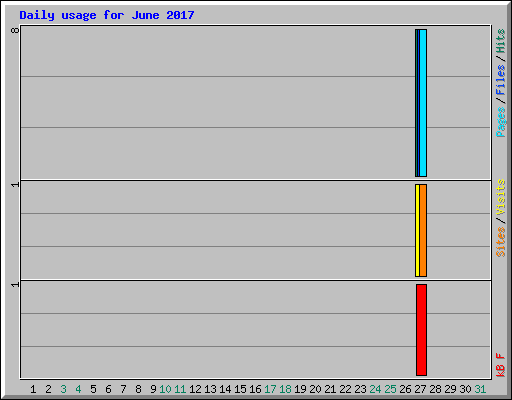Screen dimensions: 512x400
Task: Click the green Hits legend label
Action: pyautogui.click(x=500, y=41)
